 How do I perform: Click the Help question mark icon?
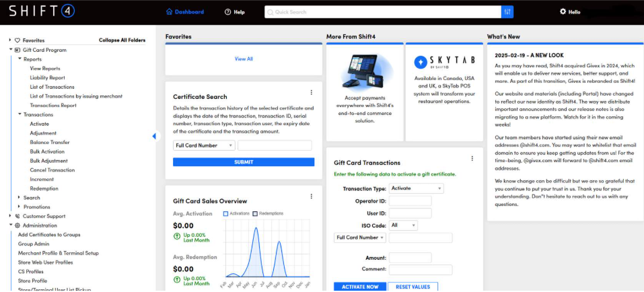pos(228,12)
